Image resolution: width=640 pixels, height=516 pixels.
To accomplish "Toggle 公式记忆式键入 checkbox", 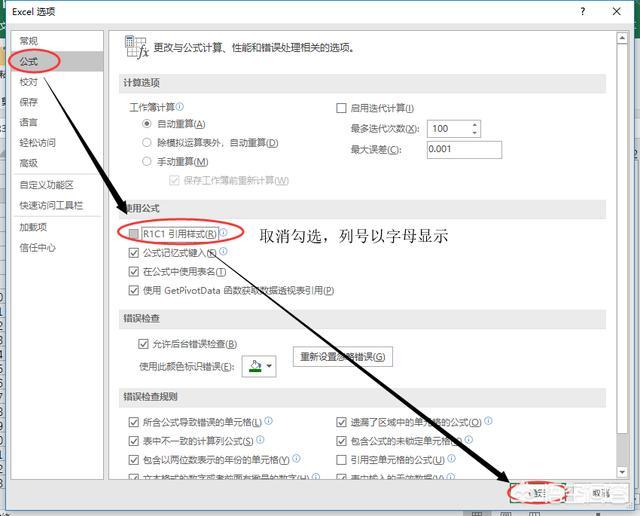I will pos(133,253).
